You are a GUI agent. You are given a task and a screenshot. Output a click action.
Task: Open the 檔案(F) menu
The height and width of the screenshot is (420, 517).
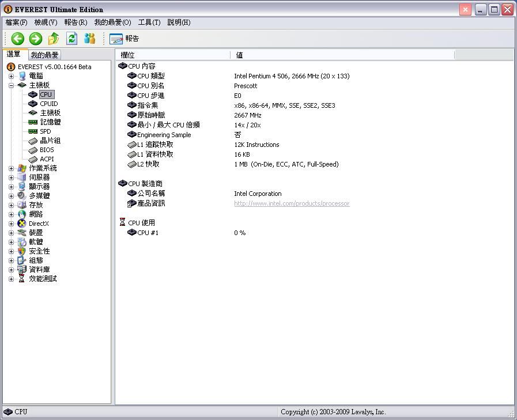tap(17, 22)
